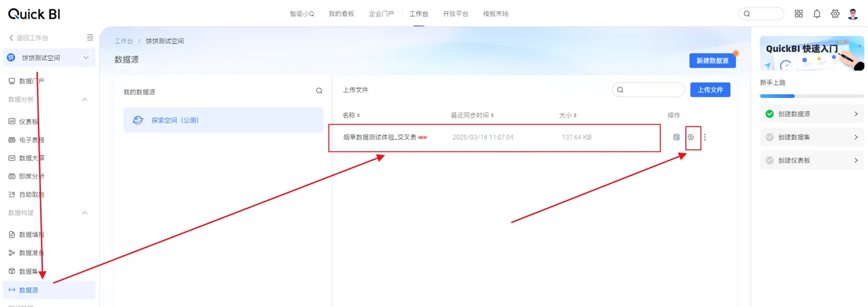This screenshot has width=868, height=307.
Task: Click the 探索空间（公测） planet icon
Action: click(138, 120)
